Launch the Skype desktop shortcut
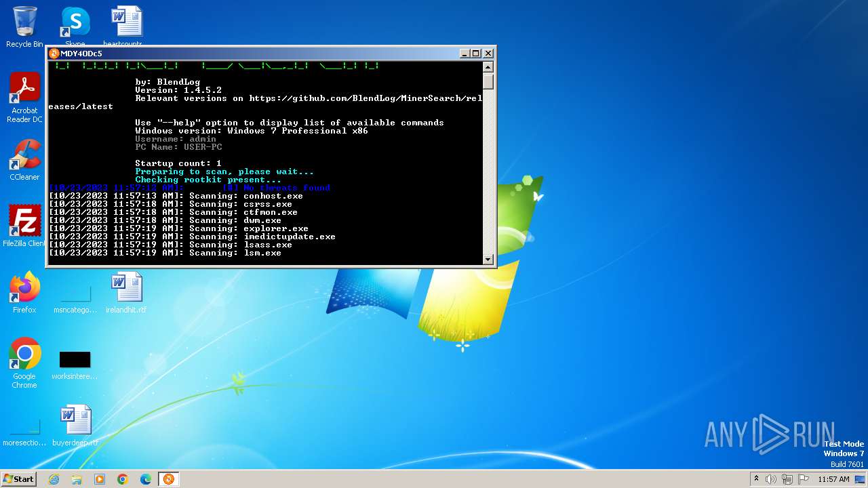 [x=75, y=26]
